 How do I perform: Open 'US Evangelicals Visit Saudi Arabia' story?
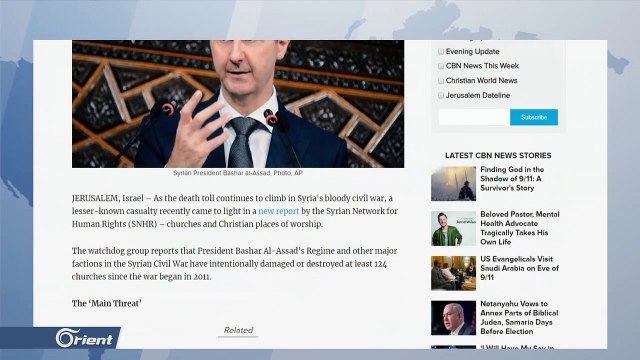tap(519, 268)
